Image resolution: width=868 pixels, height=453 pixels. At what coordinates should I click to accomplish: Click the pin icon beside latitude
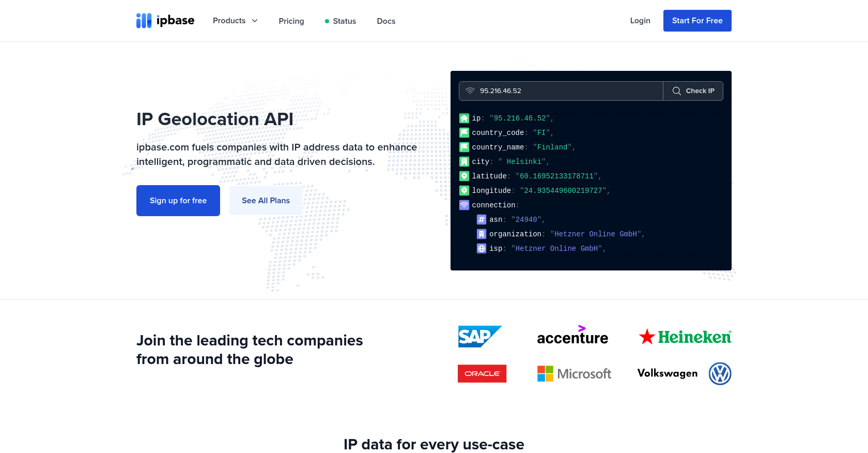tap(464, 176)
